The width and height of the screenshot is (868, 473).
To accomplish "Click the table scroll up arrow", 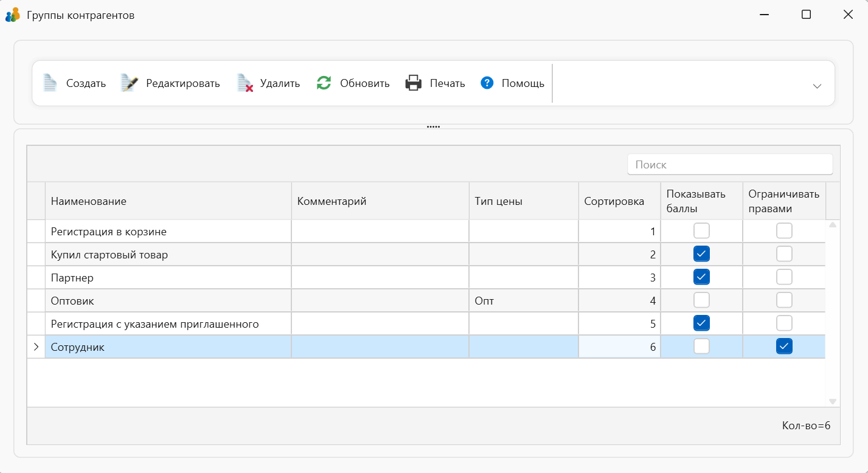I will pos(833,225).
